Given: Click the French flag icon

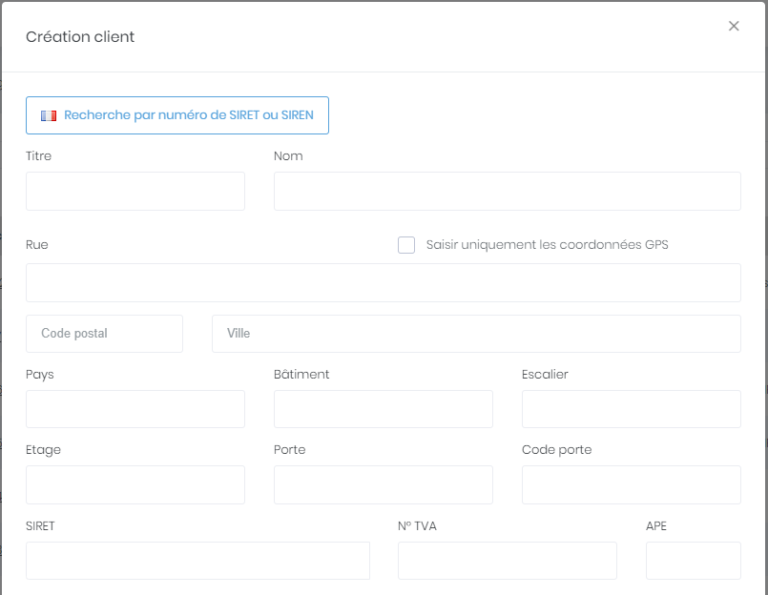Looking at the screenshot, I should pyautogui.click(x=48, y=116).
